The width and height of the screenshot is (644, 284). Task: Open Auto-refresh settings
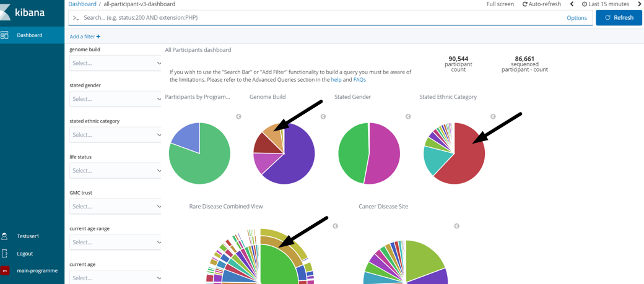click(x=541, y=4)
